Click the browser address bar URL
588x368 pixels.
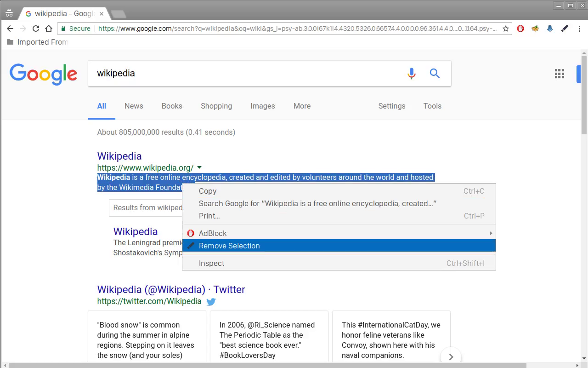click(298, 29)
